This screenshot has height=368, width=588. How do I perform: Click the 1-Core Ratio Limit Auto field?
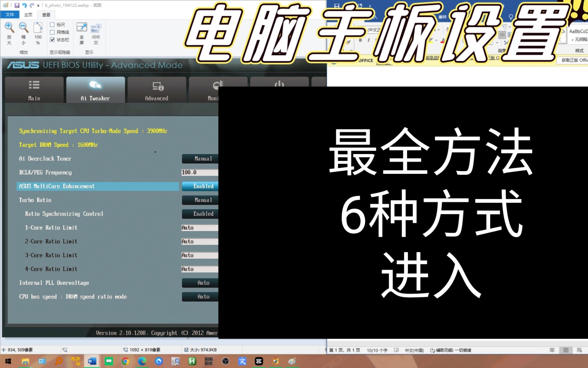(x=200, y=228)
